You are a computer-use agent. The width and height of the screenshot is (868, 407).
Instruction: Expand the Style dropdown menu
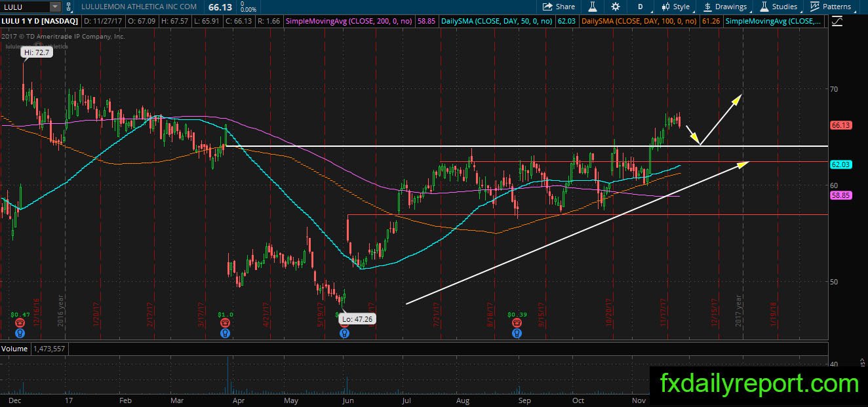677,7
